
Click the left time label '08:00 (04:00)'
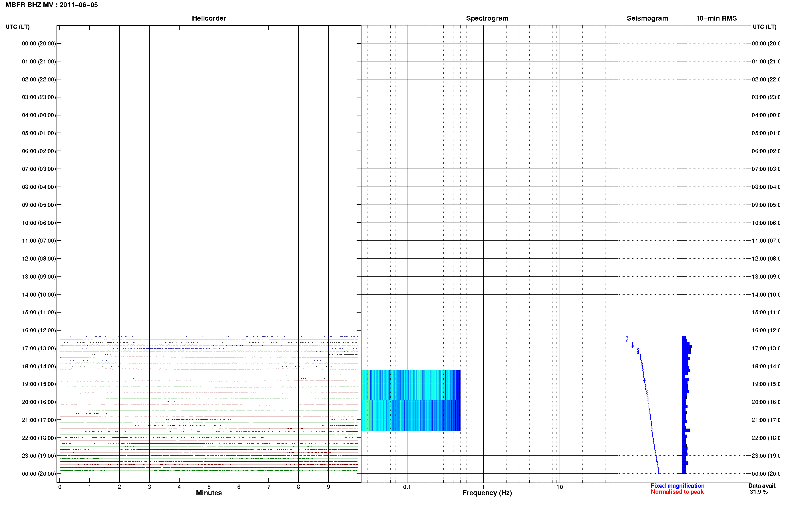click(x=39, y=187)
